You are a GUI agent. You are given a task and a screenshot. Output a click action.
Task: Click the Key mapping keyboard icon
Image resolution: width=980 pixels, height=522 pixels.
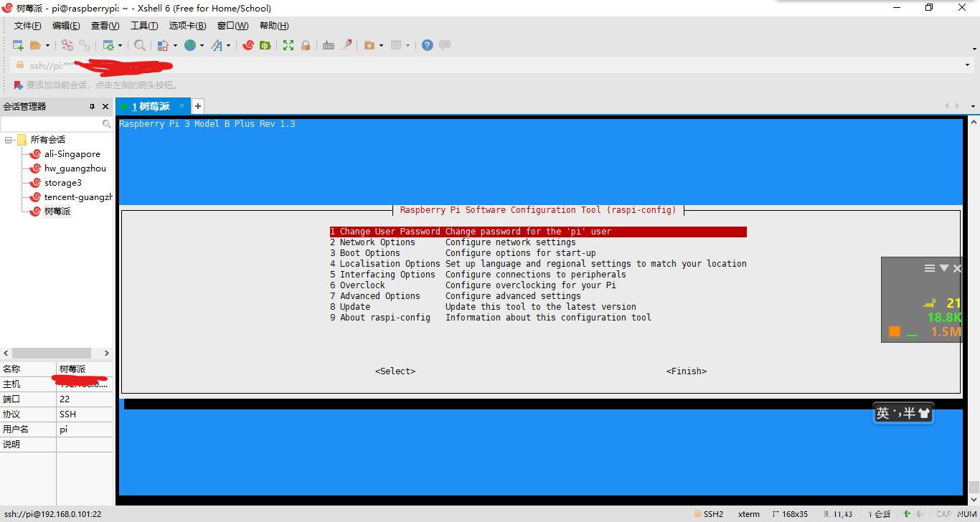pos(329,45)
